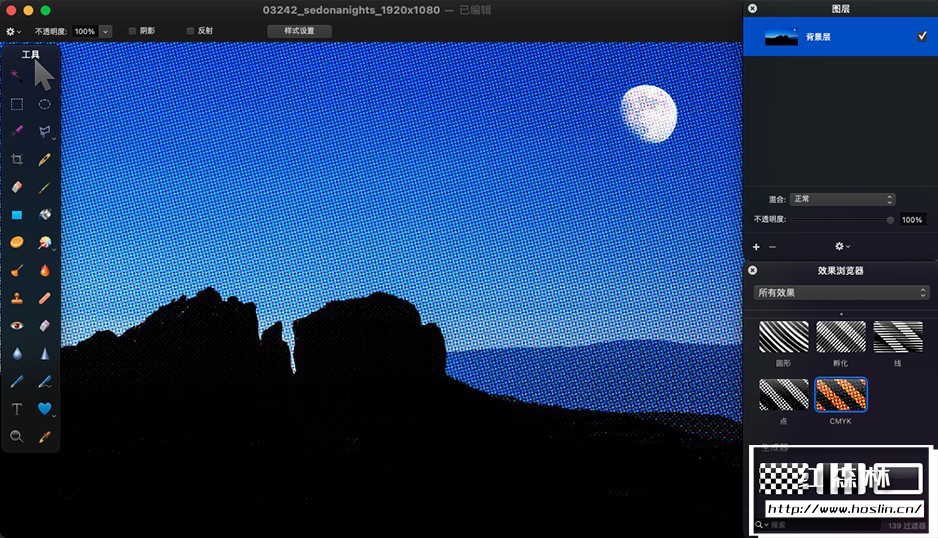This screenshot has height=538, width=938.
Task: Select the Elliptical Marquee tool
Action: coord(45,104)
